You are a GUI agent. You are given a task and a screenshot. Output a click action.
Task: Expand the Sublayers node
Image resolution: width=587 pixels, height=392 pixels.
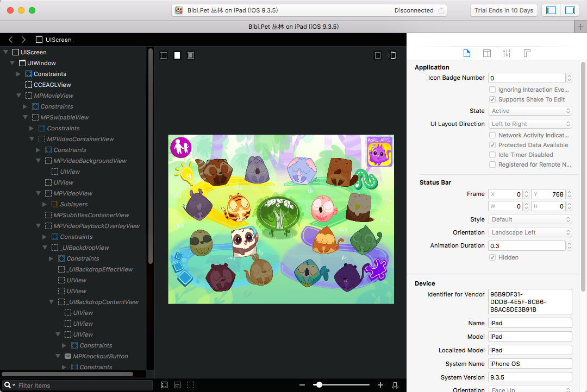[x=45, y=204]
